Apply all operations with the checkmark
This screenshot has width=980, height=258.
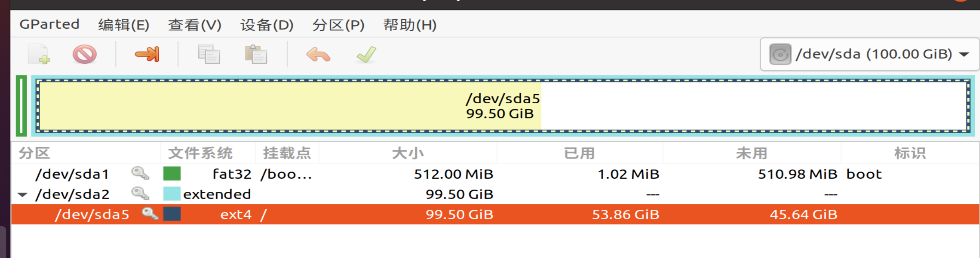point(366,55)
